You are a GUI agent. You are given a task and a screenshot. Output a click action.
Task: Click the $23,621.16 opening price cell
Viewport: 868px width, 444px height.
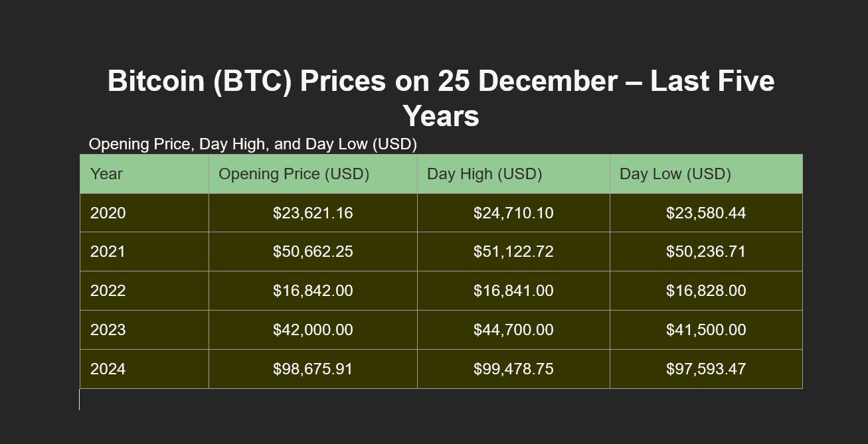point(313,213)
